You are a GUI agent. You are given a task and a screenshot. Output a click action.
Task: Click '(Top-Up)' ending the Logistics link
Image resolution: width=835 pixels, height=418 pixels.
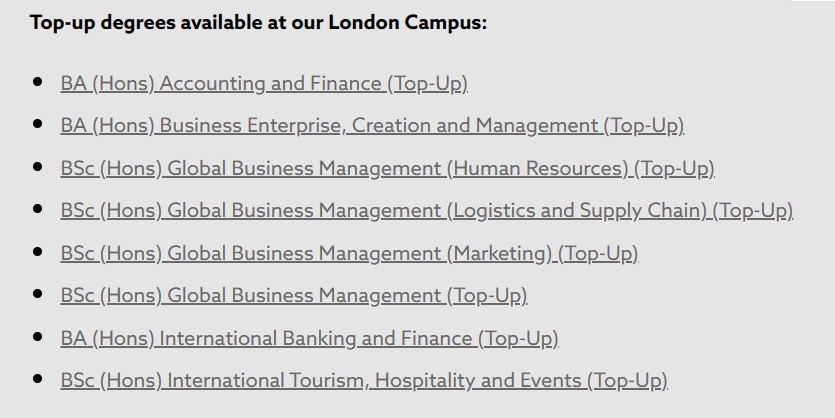tap(753, 211)
